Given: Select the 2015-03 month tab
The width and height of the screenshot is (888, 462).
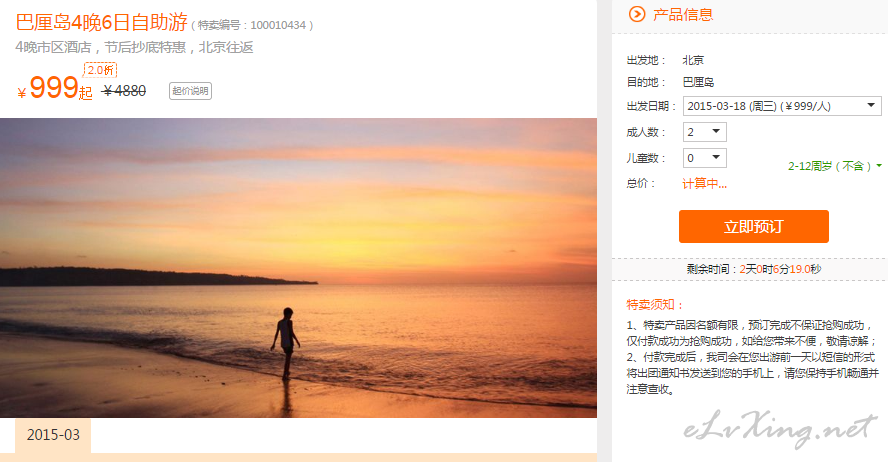Looking at the screenshot, I should click(53, 435).
